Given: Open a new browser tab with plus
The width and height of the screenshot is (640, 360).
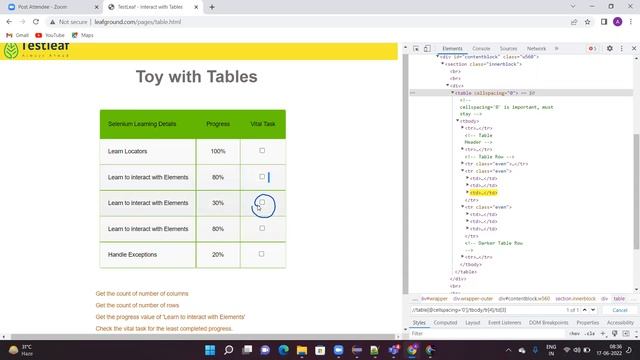Looking at the screenshot, I should pyautogui.click(x=212, y=7).
